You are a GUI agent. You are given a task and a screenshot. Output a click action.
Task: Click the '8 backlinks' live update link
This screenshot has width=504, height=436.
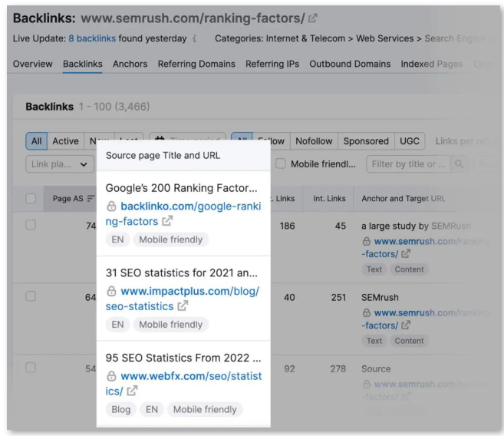click(92, 38)
